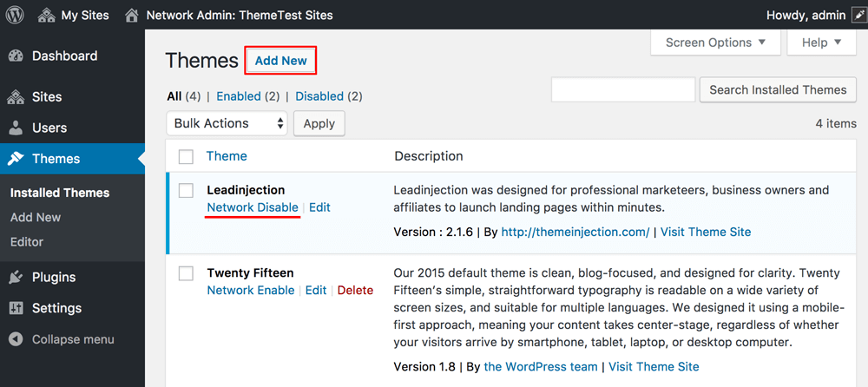Click the Add New button beside Themes heading
Viewport: 868px width, 387px height.
pos(280,61)
